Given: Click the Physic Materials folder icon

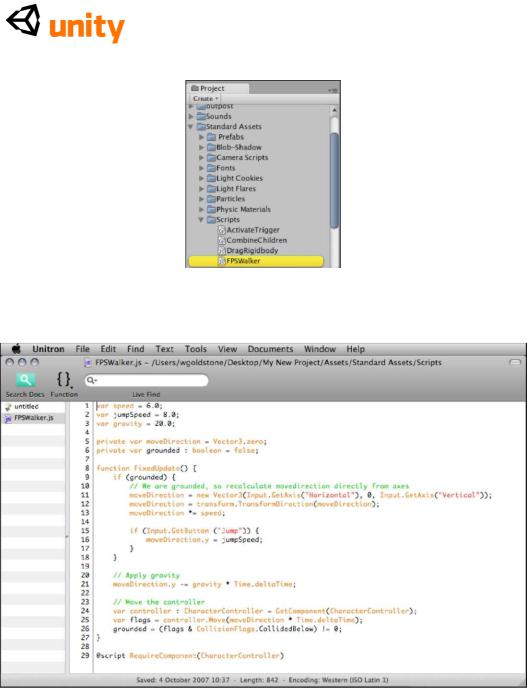Looking at the screenshot, I should click(x=212, y=209).
